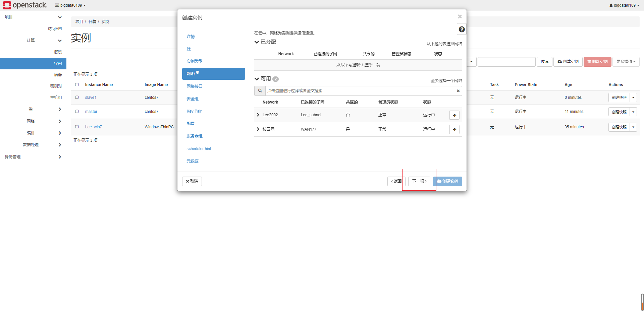This screenshot has width=644, height=317.
Task: Open the bigdata0109 user menu at top right
Action: point(624,5)
